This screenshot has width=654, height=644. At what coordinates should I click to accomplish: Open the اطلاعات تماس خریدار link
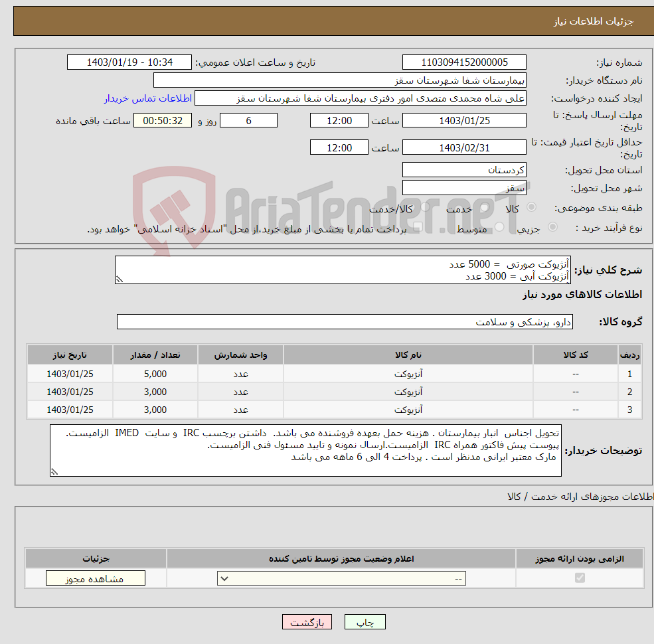(148, 98)
